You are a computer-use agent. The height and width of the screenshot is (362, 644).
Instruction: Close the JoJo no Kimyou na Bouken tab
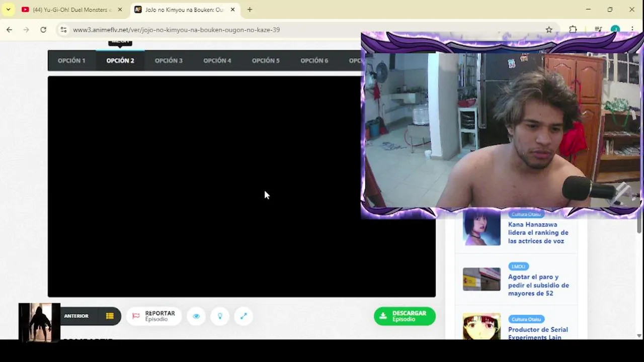[232, 10]
